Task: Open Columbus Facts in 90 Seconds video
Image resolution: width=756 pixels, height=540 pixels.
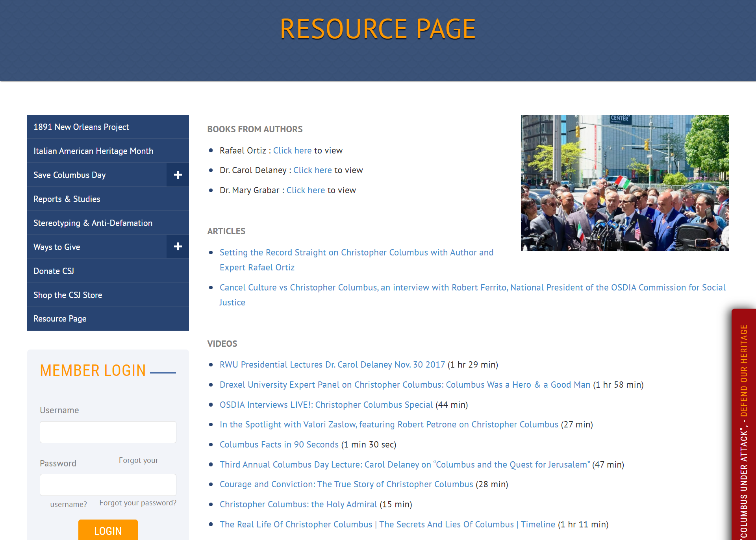Action: coord(279,445)
